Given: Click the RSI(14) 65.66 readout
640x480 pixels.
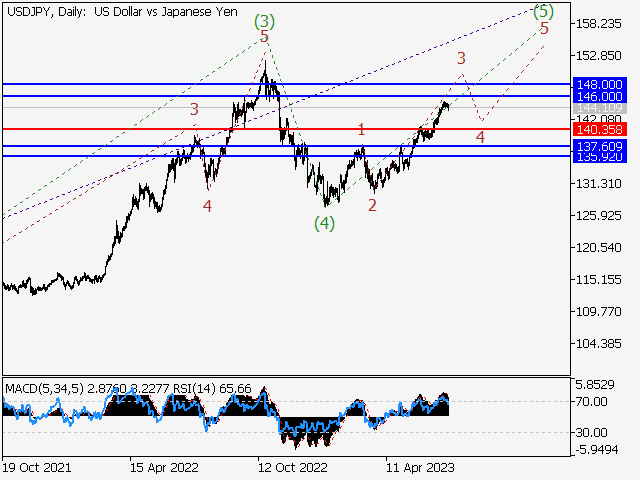Looking at the screenshot, I should pos(212,389).
